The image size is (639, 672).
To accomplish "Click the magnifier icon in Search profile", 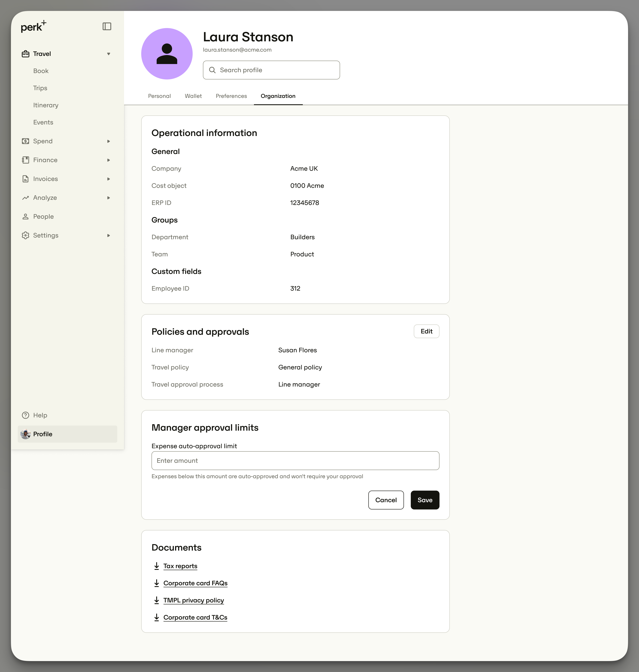I will point(212,70).
